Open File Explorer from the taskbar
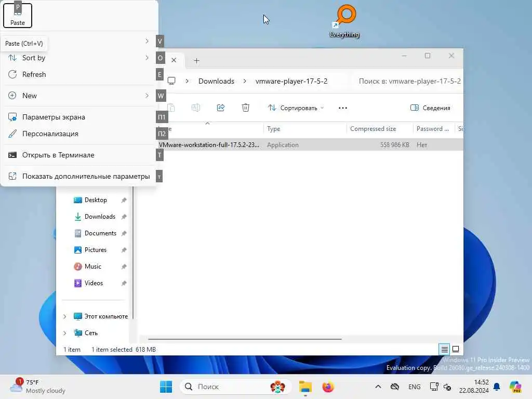Screen dimensions: 532x399 tap(305, 387)
